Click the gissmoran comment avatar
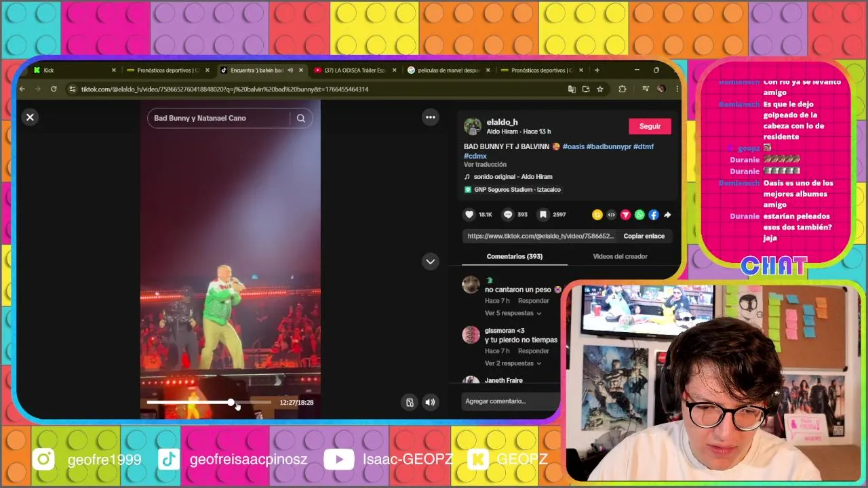The height and width of the screenshot is (488, 868). click(471, 335)
